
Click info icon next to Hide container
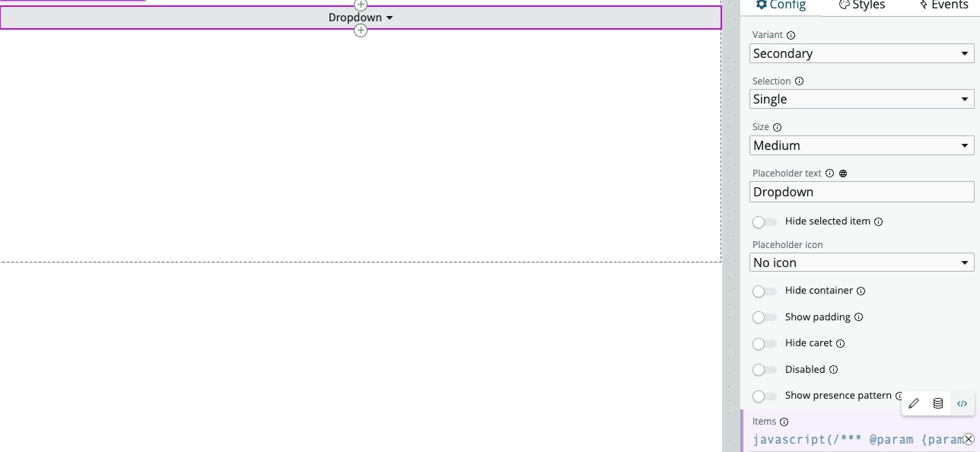click(x=861, y=291)
